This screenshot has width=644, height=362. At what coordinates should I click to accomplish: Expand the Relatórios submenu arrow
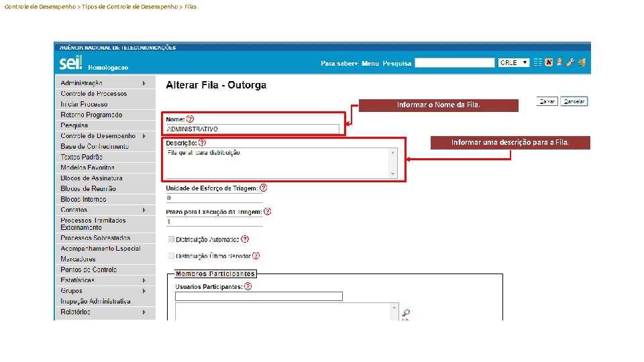[x=144, y=312]
